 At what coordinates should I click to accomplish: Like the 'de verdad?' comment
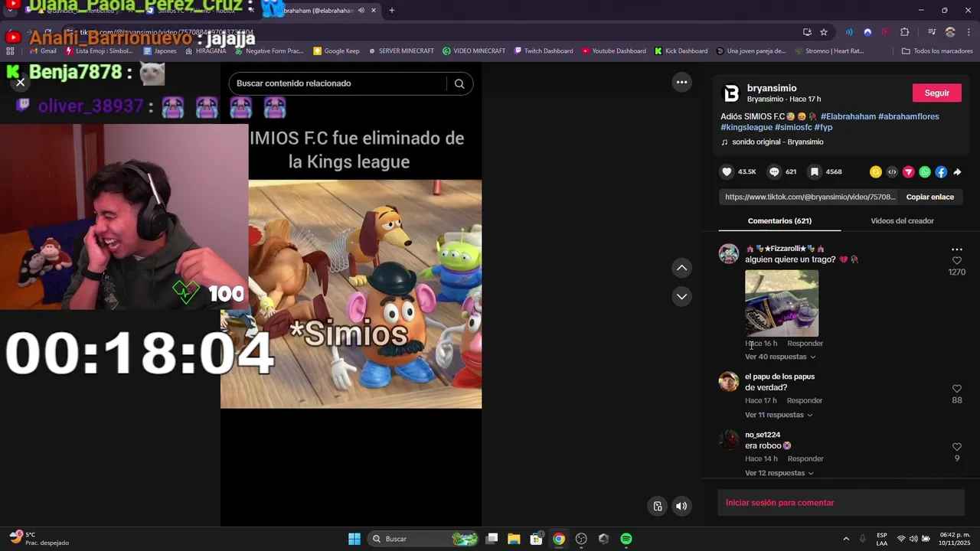pyautogui.click(x=956, y=389)
